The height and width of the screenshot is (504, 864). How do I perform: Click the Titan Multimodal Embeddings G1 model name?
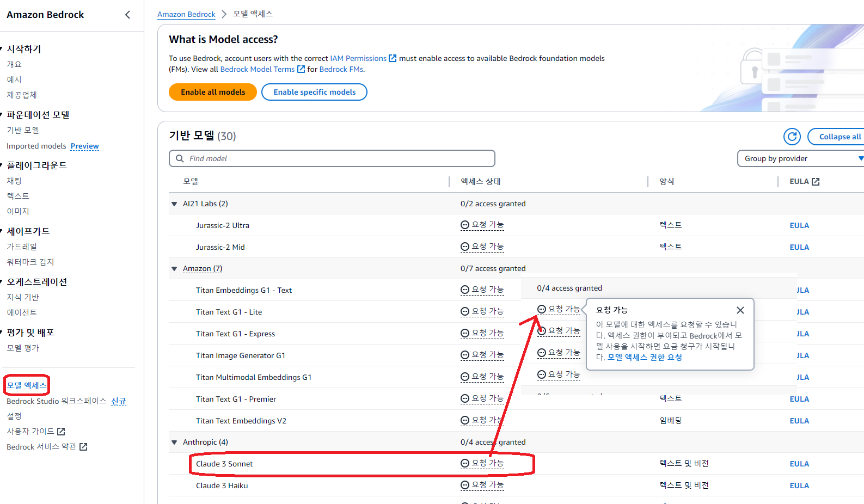point(254,377)
